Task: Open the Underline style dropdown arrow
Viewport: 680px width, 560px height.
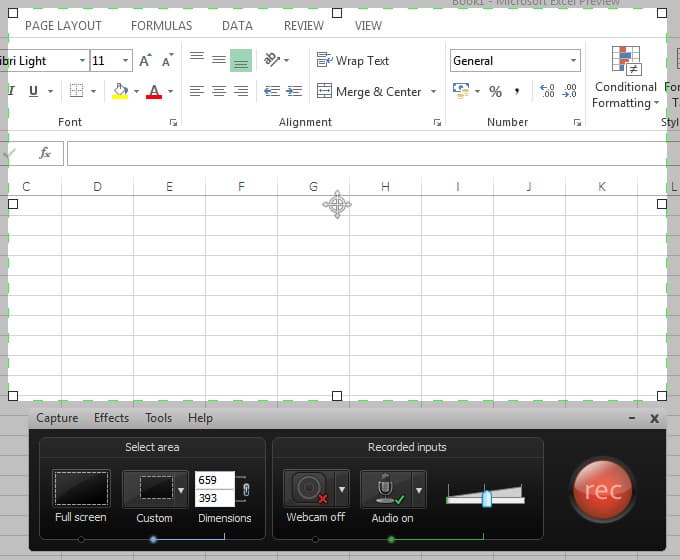Action: coord(50,91)
